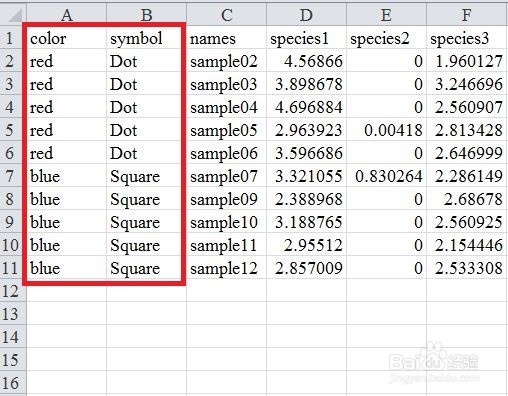The image size is (508, 396).
Task: Select column D header
Action: (x=306, y=15)
